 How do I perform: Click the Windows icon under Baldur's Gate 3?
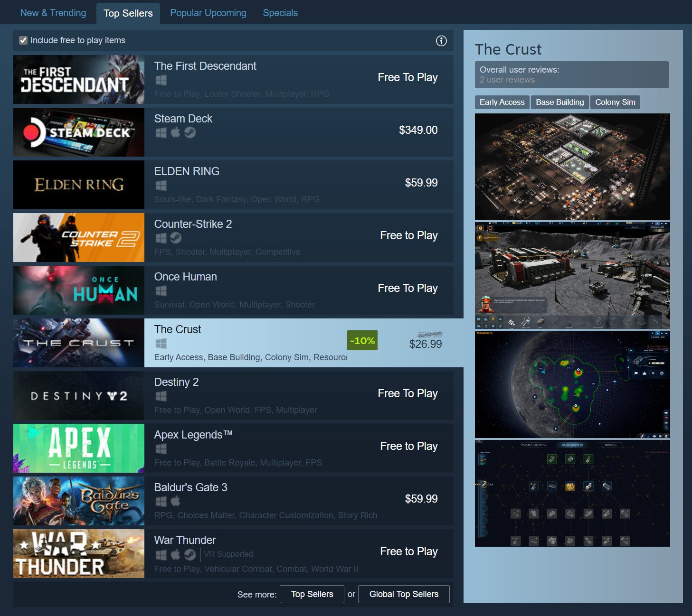click(x=161, y=501)
